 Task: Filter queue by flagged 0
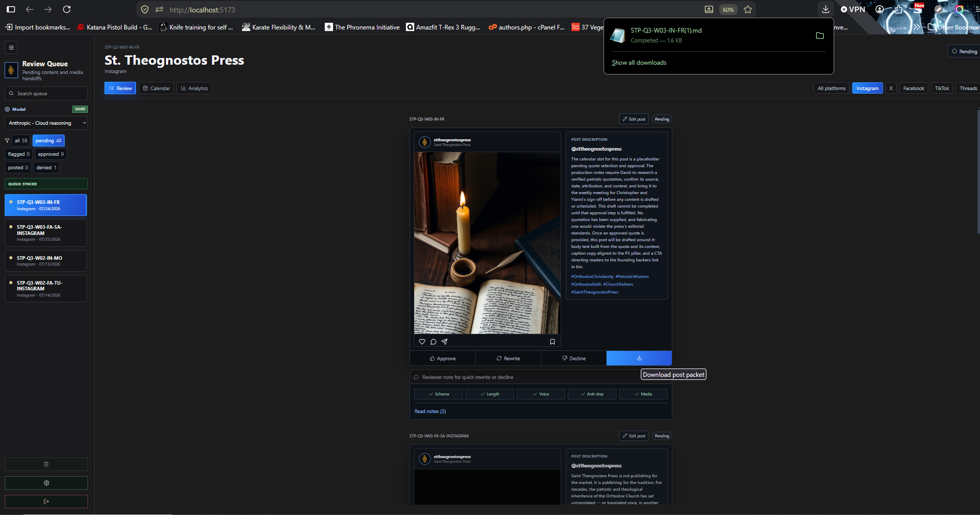(19, 154)
